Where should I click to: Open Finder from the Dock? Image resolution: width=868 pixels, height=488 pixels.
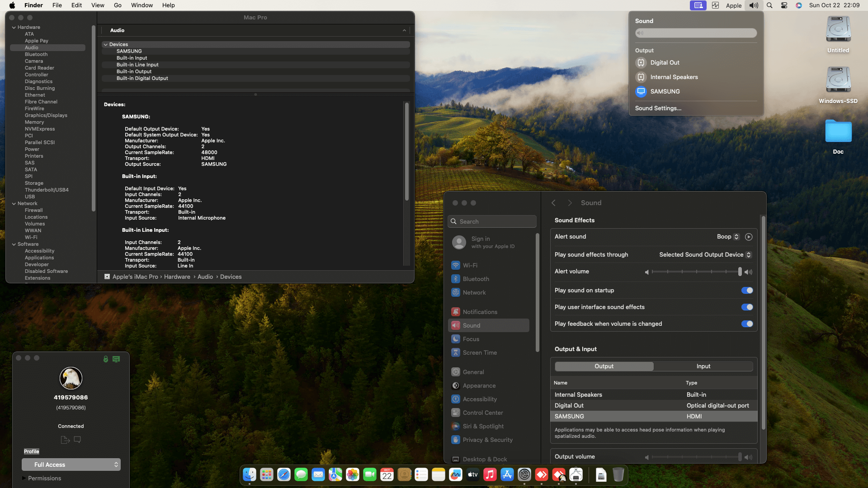click(250, 474)
